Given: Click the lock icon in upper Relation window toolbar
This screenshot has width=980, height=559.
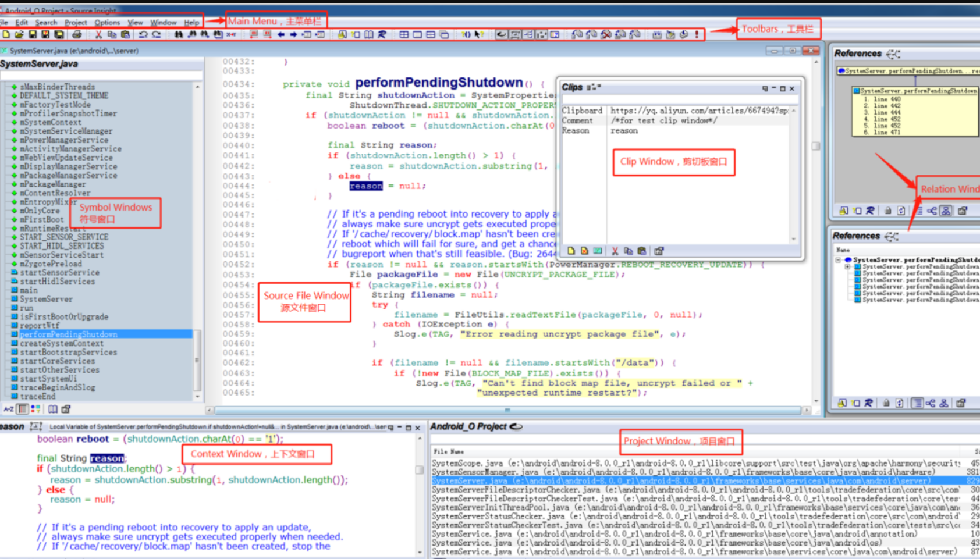Looking at the screenshot, I should 887,211.
